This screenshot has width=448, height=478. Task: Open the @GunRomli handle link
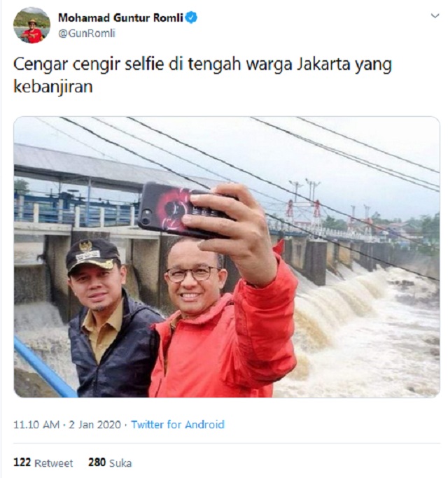point(87,33)
